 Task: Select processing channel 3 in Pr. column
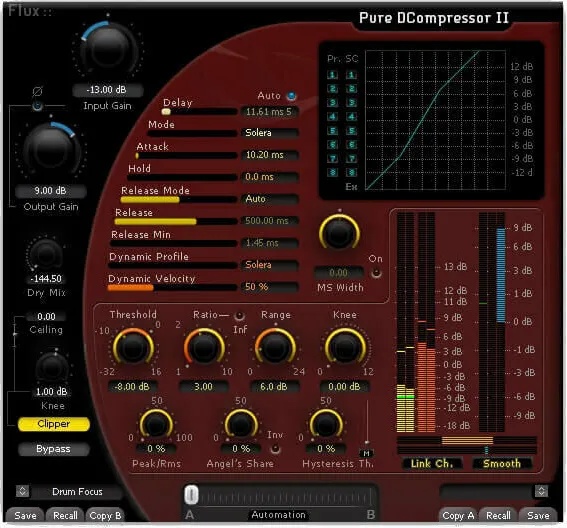pyautogui.click(x=332, y=103)
